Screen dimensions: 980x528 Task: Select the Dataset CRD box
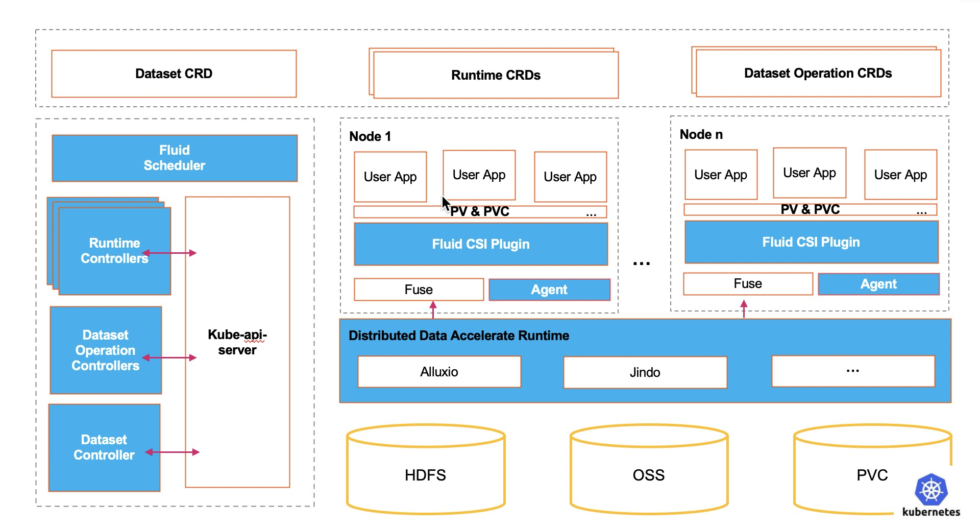(x=174, y=74)
